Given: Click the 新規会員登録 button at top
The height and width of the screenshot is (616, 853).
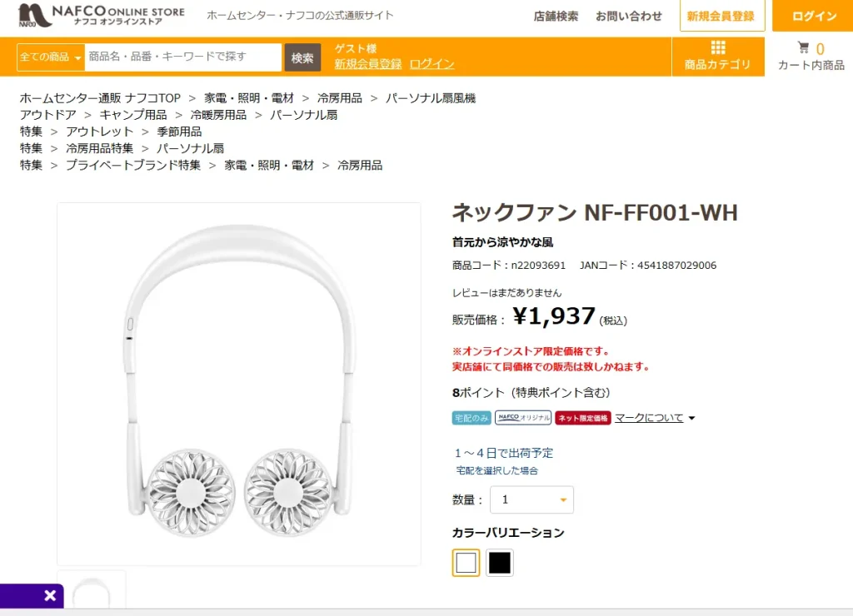Looking at the screenshot, I should [x=721, y=17].
